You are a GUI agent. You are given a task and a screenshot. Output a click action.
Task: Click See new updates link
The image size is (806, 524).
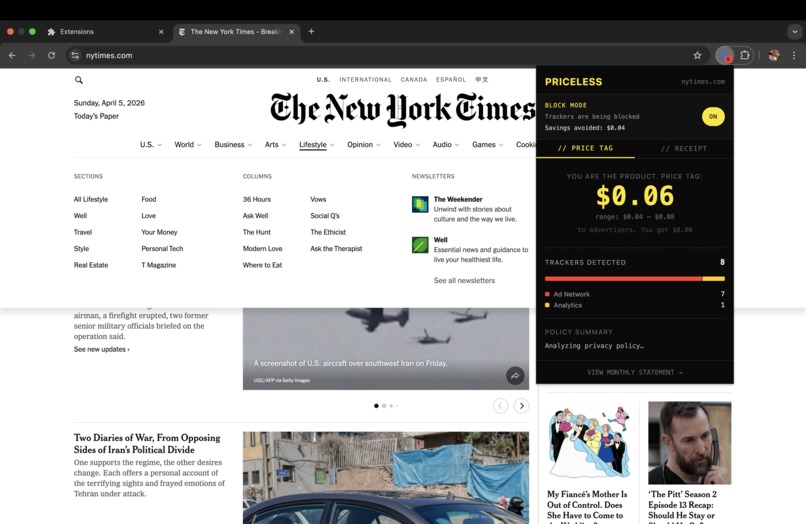101,349
